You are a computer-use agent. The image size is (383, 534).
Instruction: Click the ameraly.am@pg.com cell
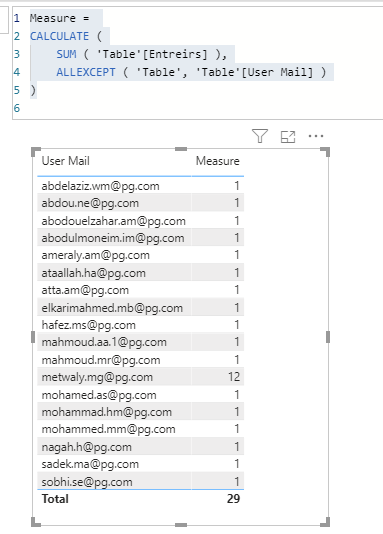tap(95, 255)
